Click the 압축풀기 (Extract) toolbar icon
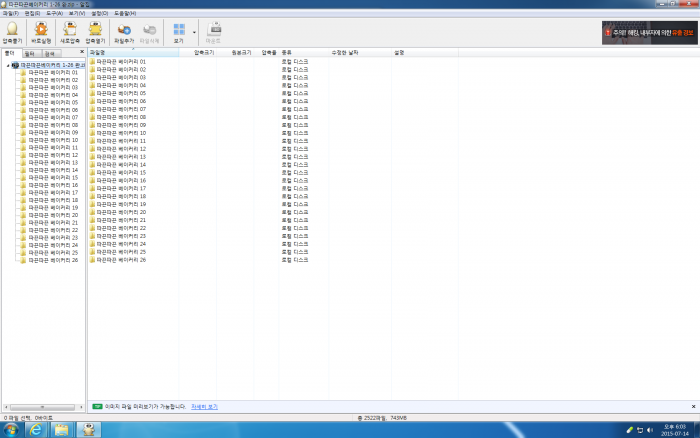 12,33
